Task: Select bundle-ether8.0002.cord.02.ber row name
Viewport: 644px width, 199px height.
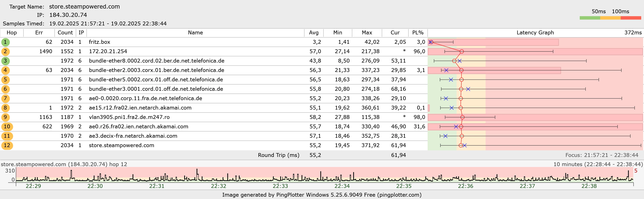Action: point(156,61)
